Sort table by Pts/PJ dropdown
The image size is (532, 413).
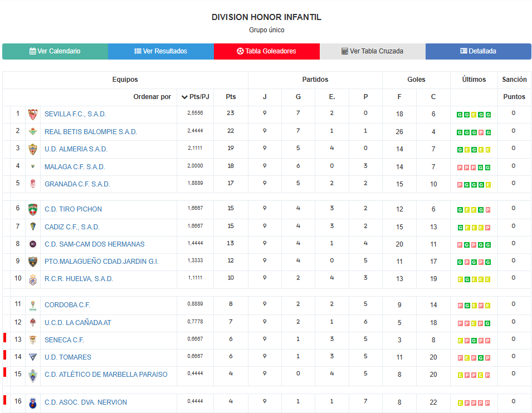(x=196, y=97)
